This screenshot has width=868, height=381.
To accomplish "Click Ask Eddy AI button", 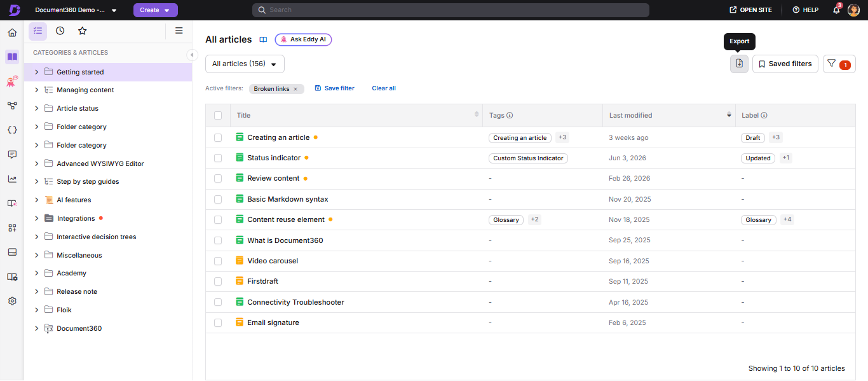I will click(303, 39).
